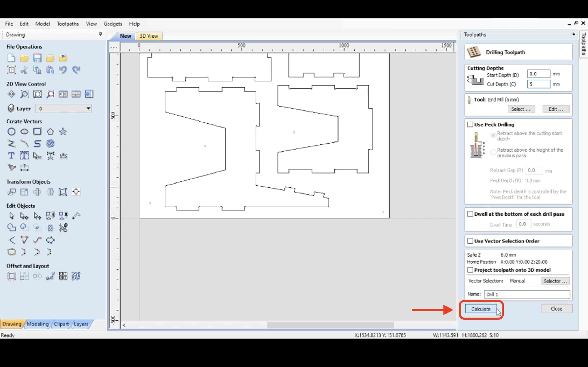Open the Toolpaths menu
The width and height of the screenshot is (588, 367).
pyautogui.click(x=68, y=24)
